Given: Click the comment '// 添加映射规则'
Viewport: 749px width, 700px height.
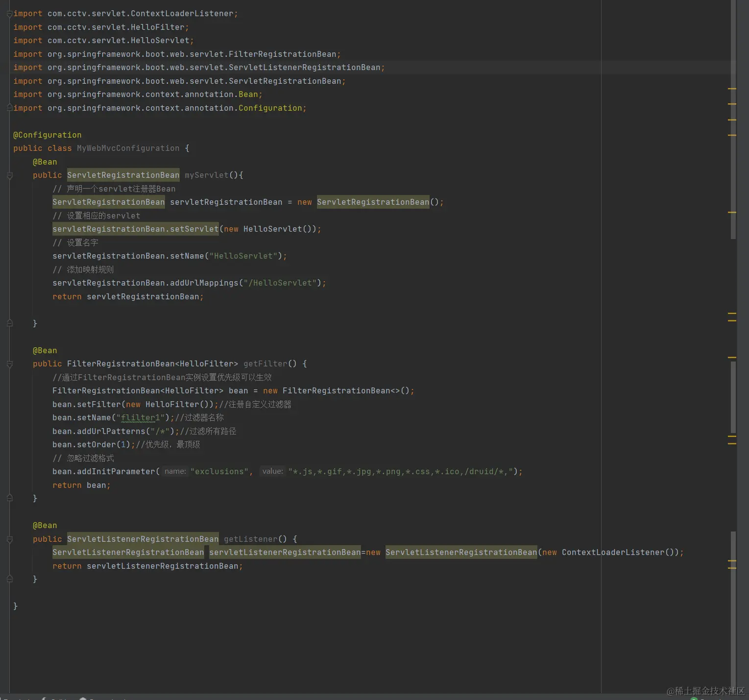Looking at the screenshot, I should 83,269.
